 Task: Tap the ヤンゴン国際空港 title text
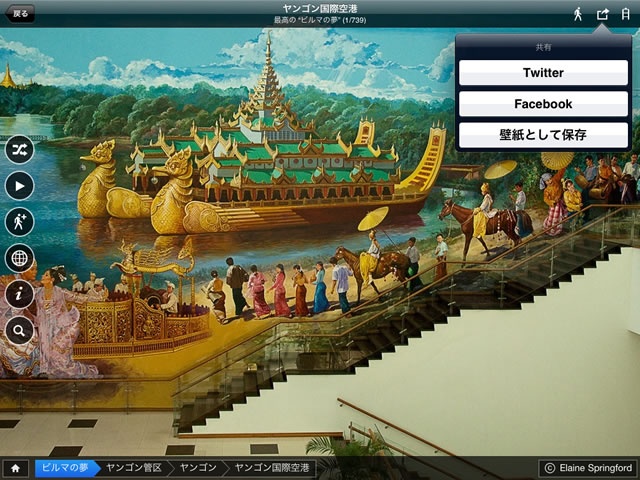tap(320, 9)
